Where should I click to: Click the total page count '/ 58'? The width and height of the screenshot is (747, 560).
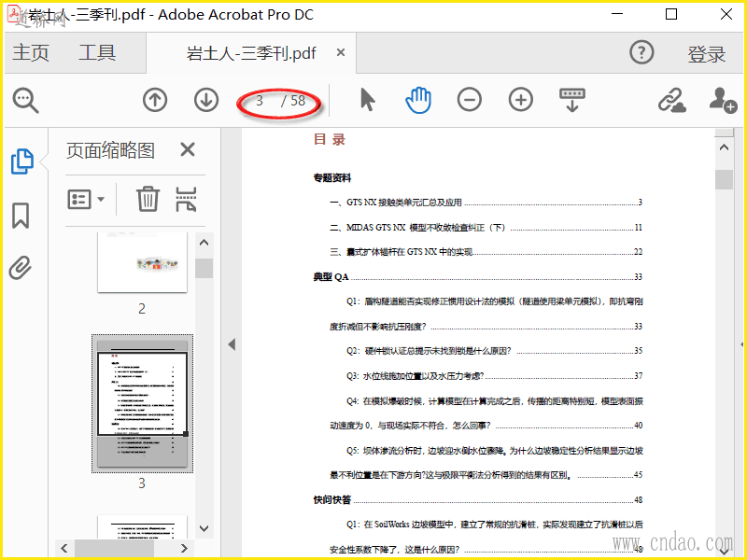tap(293, 101)
